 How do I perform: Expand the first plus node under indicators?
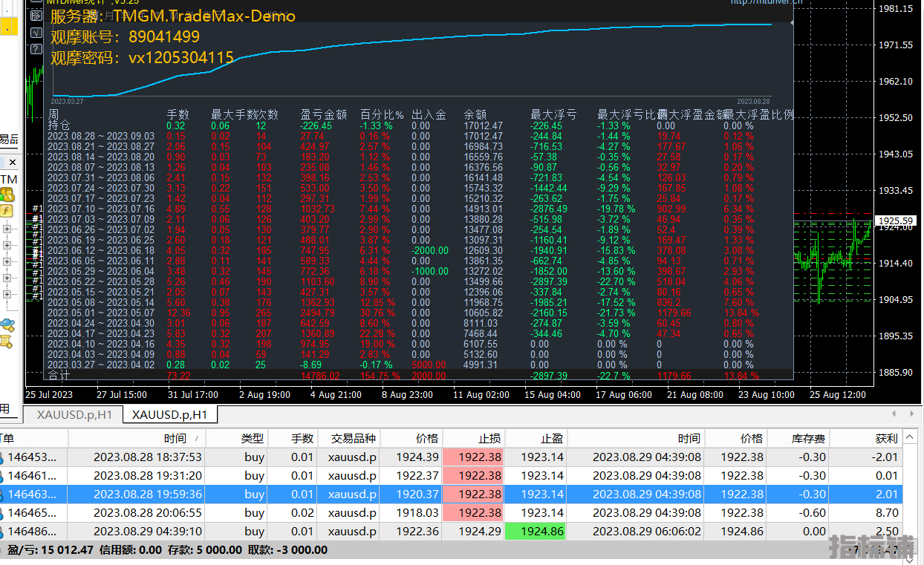pos(7,229)
